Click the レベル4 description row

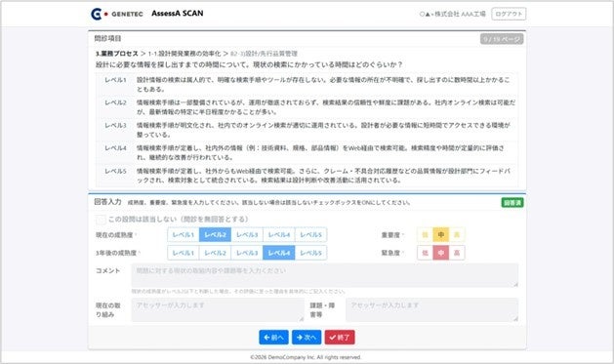(307, 152)
